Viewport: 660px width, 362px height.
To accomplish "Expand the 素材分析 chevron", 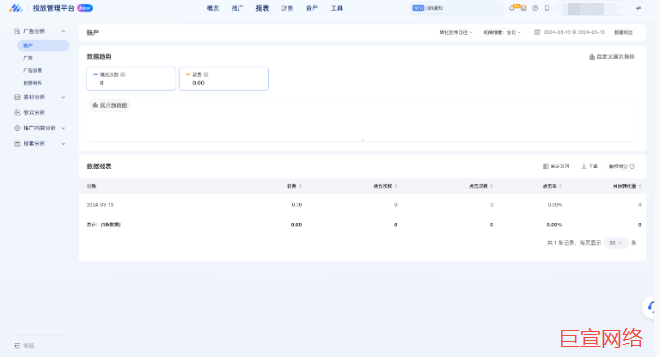I will click(x=63, y=97).
